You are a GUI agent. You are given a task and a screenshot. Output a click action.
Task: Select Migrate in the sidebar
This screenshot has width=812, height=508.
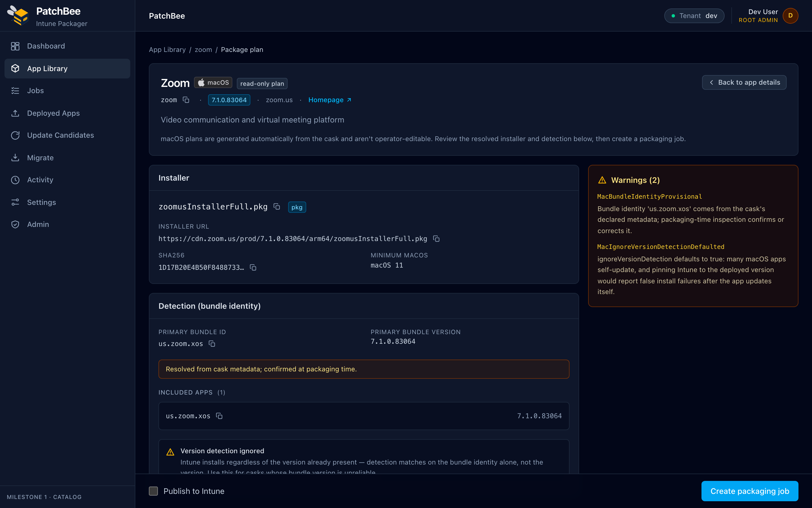click(x=67, y=157)
